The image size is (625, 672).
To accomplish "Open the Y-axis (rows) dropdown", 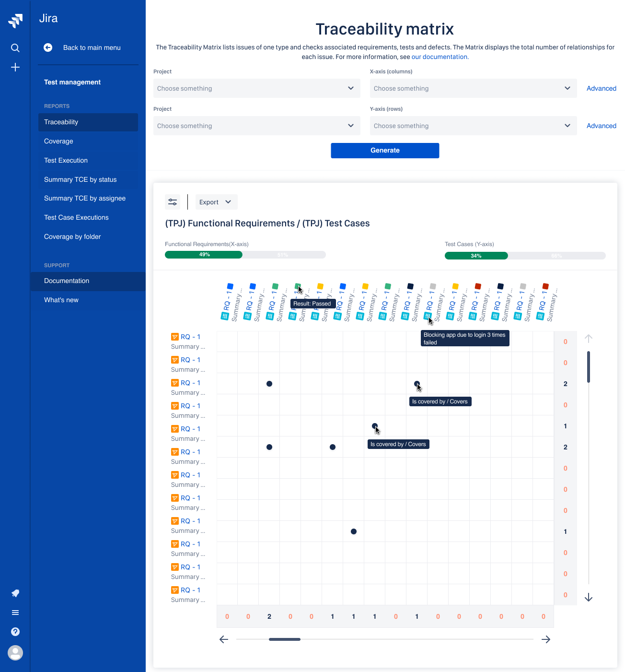I will tap(474, 126).
